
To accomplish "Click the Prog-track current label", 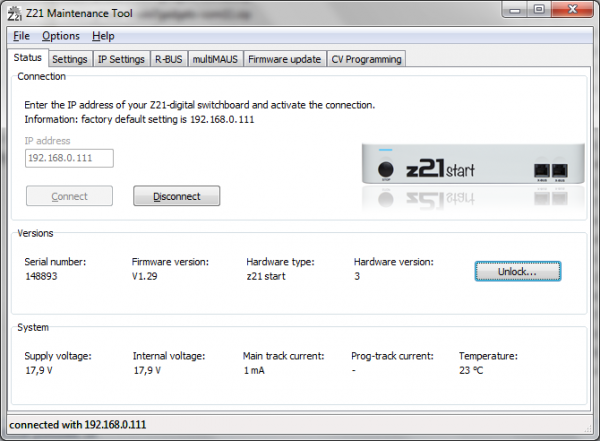I will (392, 356).
